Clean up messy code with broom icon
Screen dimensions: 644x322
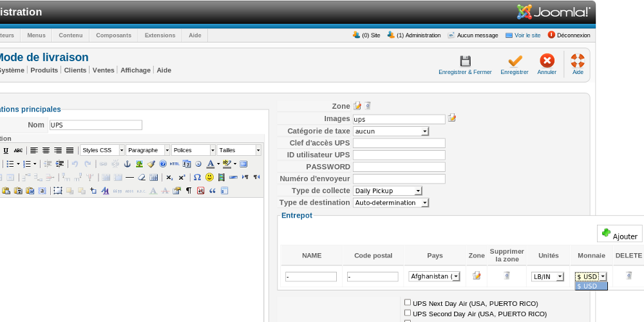(151, 164)
